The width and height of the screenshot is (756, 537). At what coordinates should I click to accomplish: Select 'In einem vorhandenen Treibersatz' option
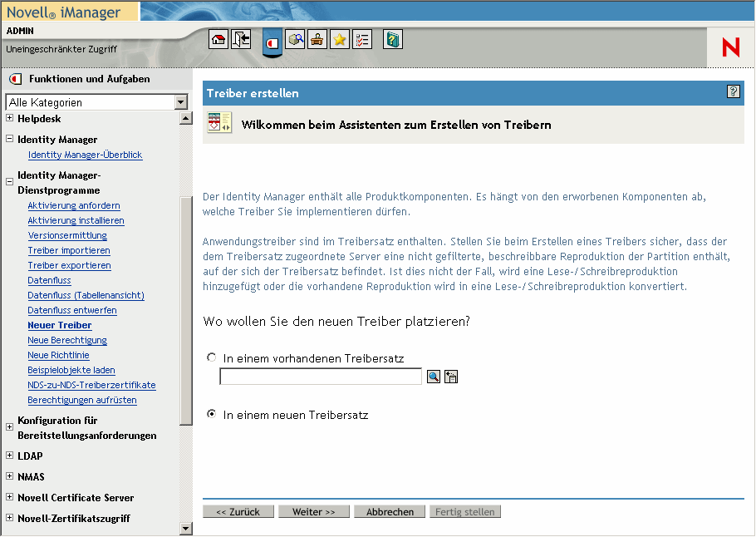pyautogui.click(x=211, y=357)
